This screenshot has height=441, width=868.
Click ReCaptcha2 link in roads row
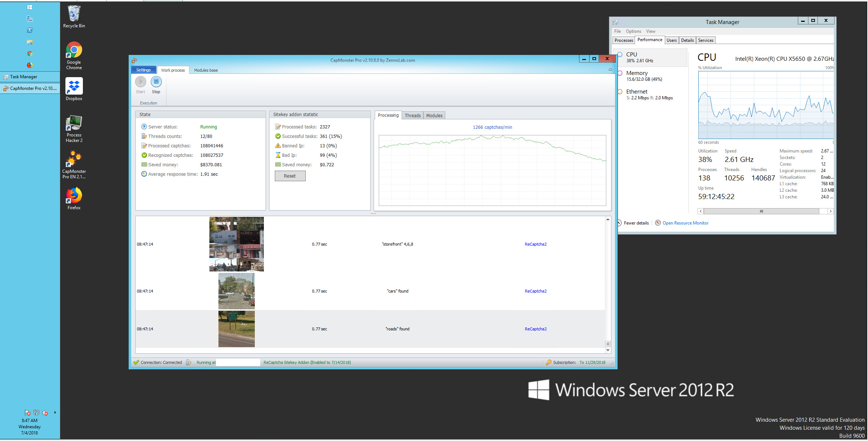pyautogui.click(x=535, y=329)
